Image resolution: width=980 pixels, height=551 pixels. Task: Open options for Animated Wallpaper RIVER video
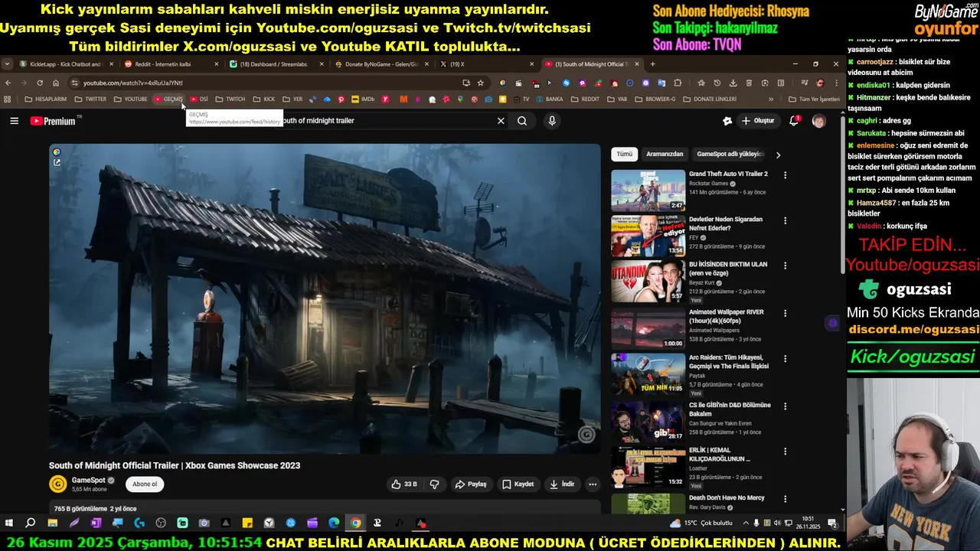(x=785, y=314)
